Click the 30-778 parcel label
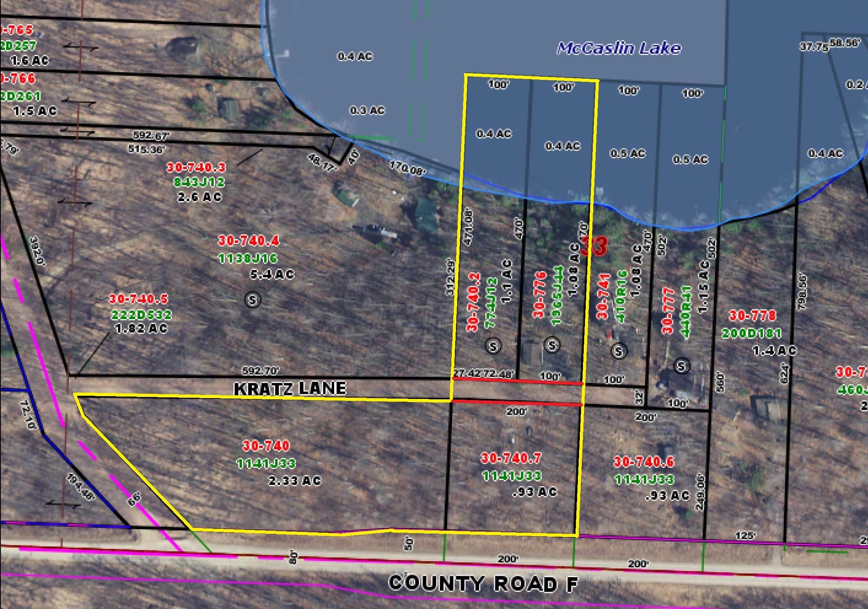This screenshot has width=868, height=609. [752, 316]
